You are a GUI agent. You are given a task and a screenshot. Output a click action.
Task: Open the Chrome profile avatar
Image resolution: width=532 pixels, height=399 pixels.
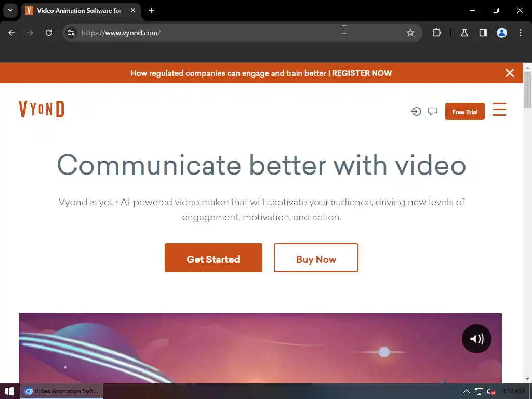[502, 33]
